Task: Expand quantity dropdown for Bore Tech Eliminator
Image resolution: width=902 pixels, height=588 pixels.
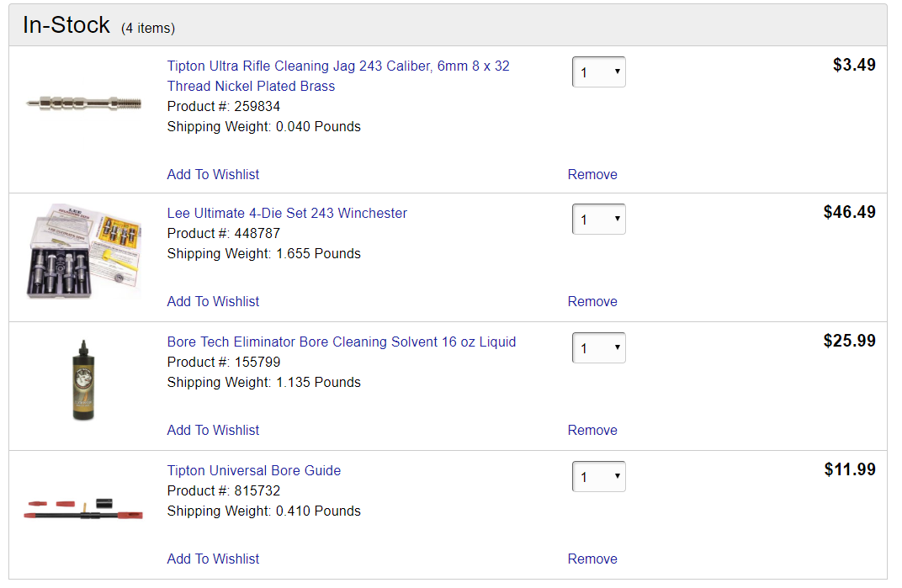Action: (599, 348)
